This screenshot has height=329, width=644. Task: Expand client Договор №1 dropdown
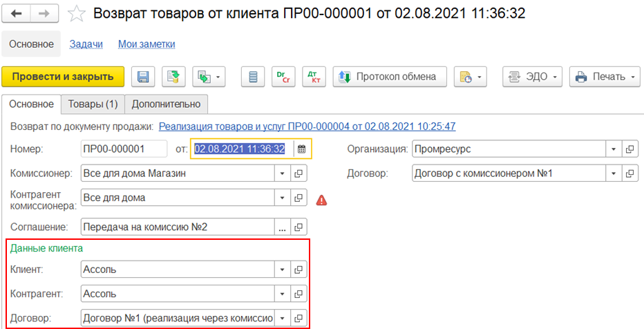(282, 318)
